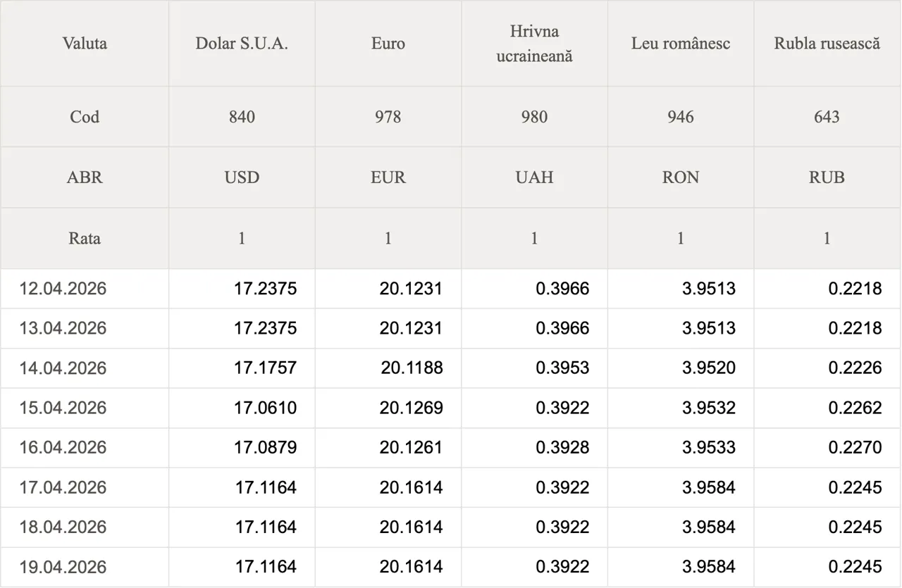Select the 14.04.2026 date cell
902x588 pixels.
point(63,368)
